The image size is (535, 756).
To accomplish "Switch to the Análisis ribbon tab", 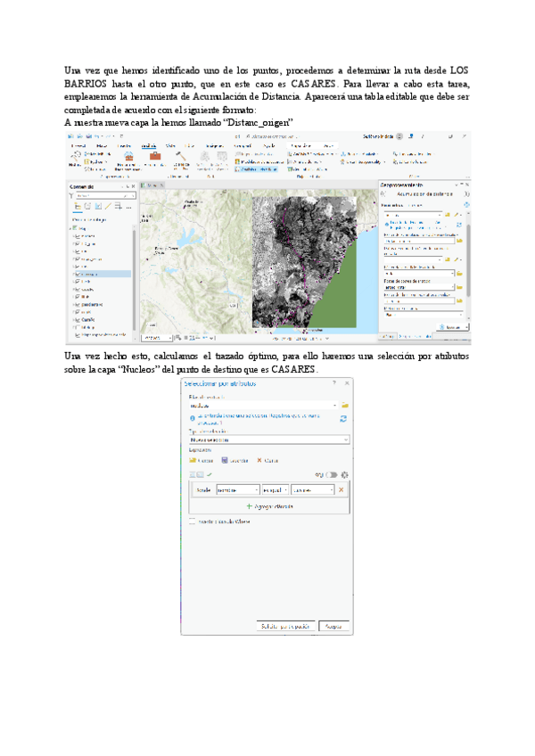I will point(149,144).
